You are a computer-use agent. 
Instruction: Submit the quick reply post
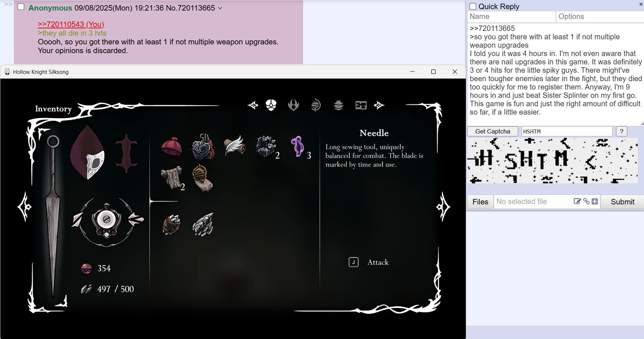pos(622,202)
